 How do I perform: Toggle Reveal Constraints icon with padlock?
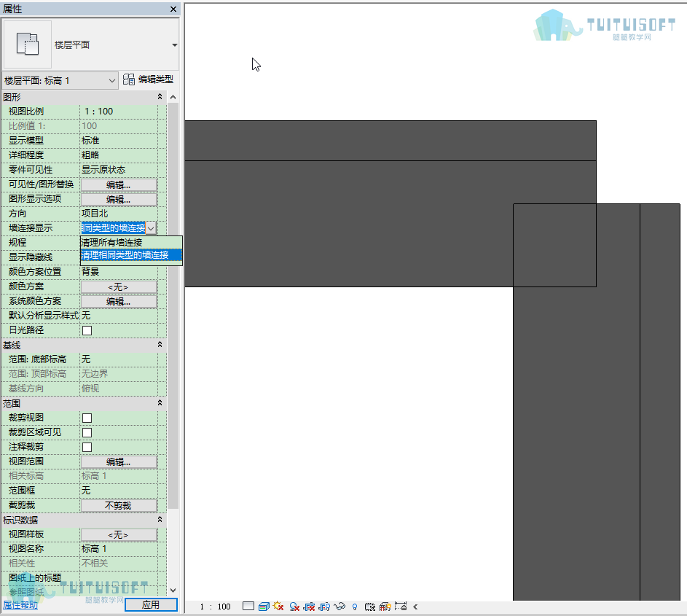(401, 607)
